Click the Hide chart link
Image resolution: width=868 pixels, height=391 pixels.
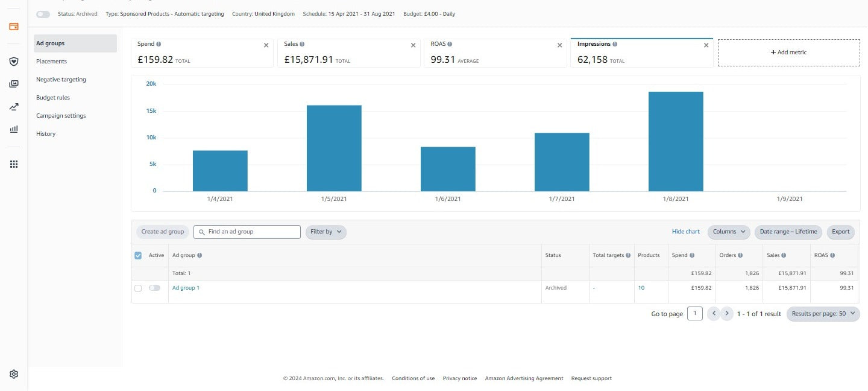click(x=685, y=232)
